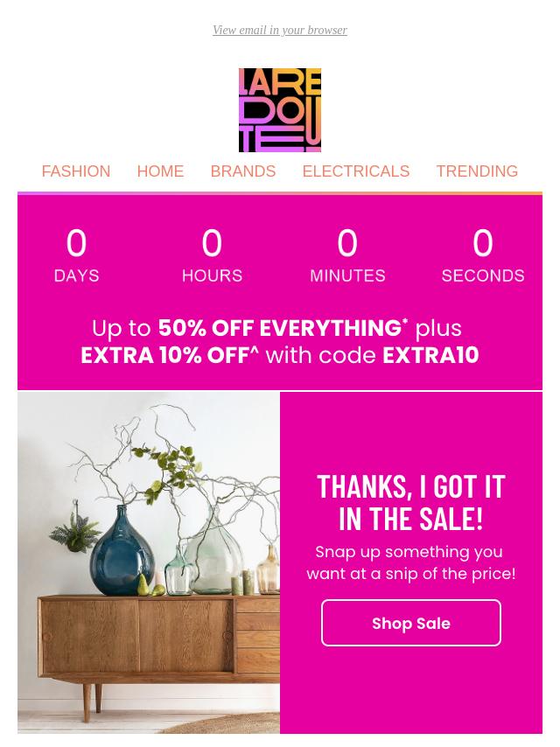The width and height of the screenshot is (560, 747).
Task: Click the HOURS countdown number
Action: [x=212, y=243]
